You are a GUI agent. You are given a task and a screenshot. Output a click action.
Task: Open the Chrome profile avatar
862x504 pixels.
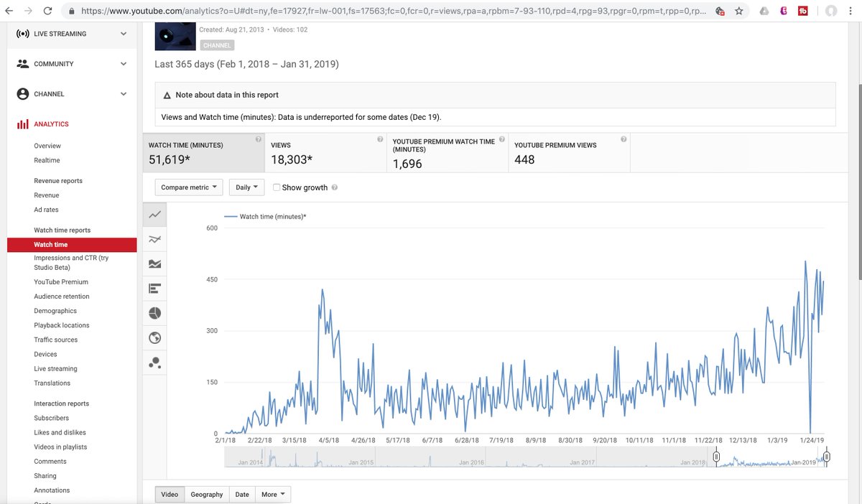831,11
